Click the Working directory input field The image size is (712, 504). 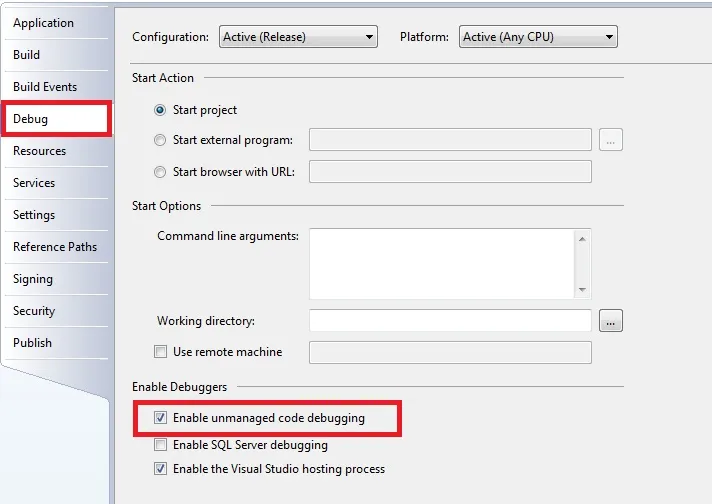click(450, 321)
